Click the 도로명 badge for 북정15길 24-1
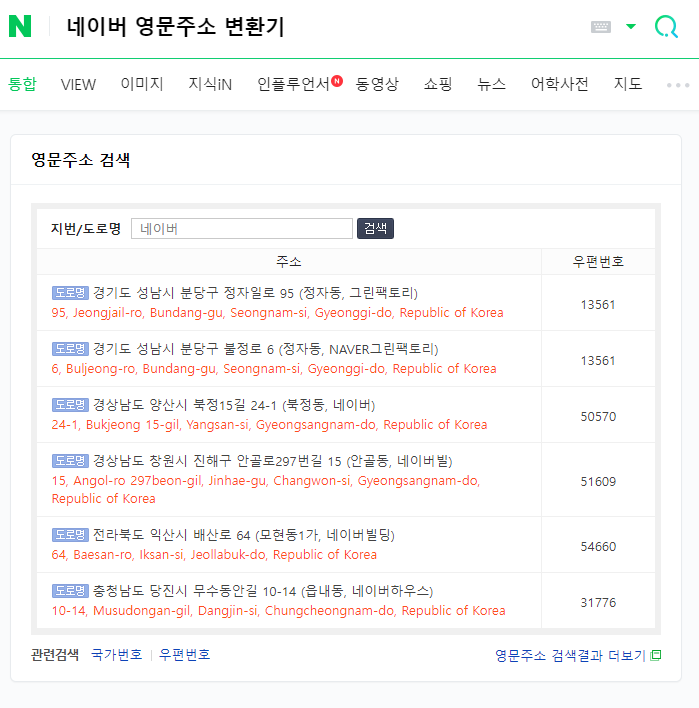Viewport: 699px width, 708px height. (x=70, y=405)
